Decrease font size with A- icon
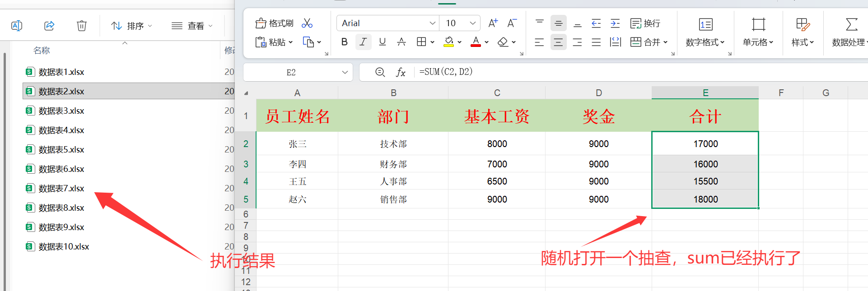Image resolution: width=868 pixels, height=291 pixels. 512,23
